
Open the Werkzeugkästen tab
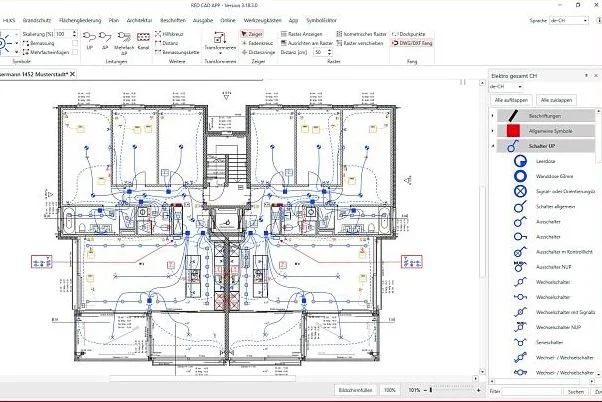pos(262,20)
